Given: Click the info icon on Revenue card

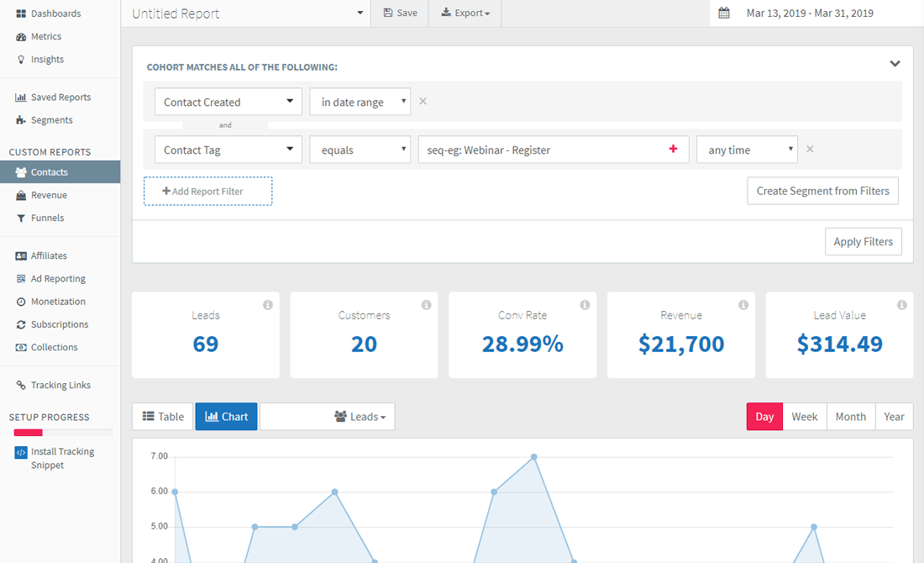Looking at the screenshot, I should 743,305.
